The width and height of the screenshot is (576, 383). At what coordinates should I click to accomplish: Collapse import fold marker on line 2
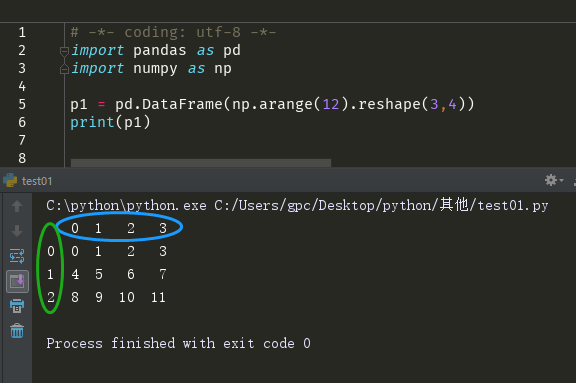[64, 51]
